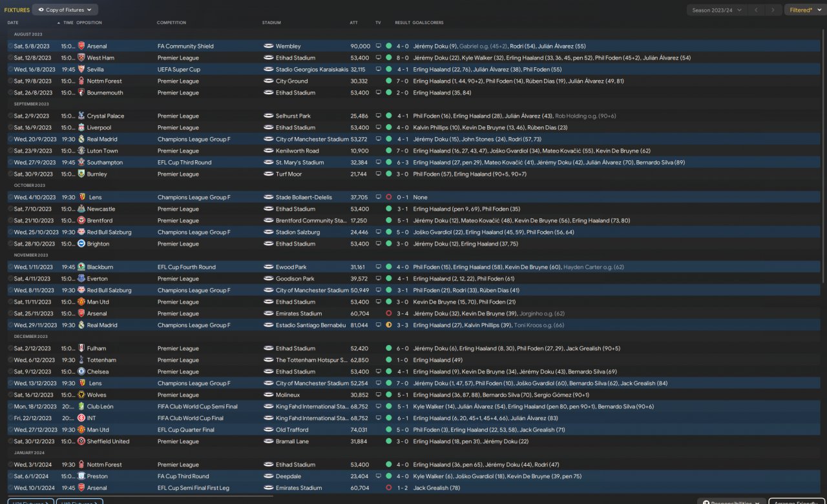Screen dimensions: 827x504
Task: Click the Crystal Palace club badge
Action: [x=81, y=116]
